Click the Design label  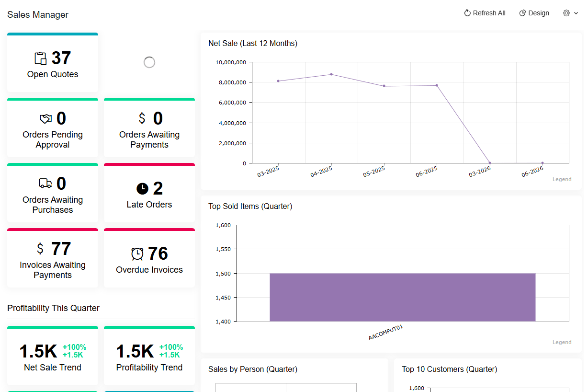[539, 13]
